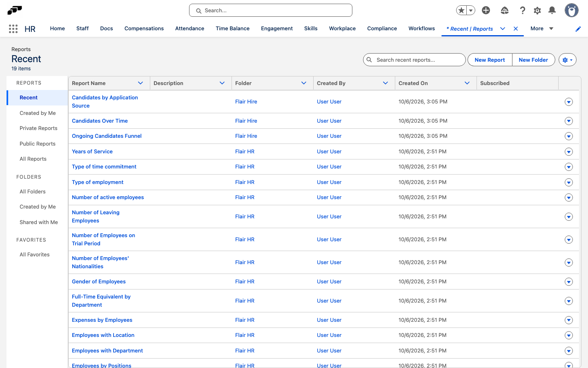Open the row actions for Type of time commitment
The width and height of the screenshot is (588, 368).
pos(569,167)
